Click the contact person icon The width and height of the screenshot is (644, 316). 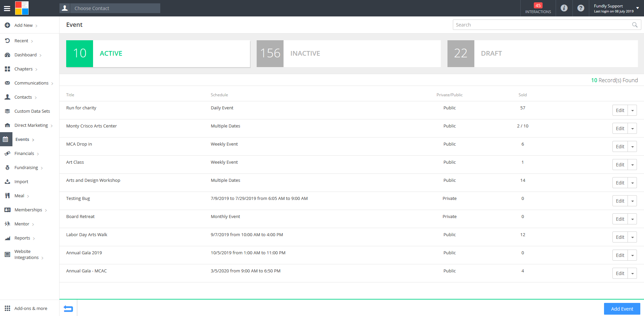(65, 8)
